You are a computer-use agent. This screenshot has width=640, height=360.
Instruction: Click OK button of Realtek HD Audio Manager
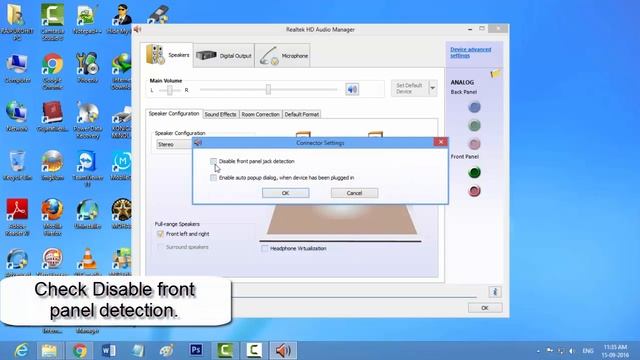coord(485,308)
